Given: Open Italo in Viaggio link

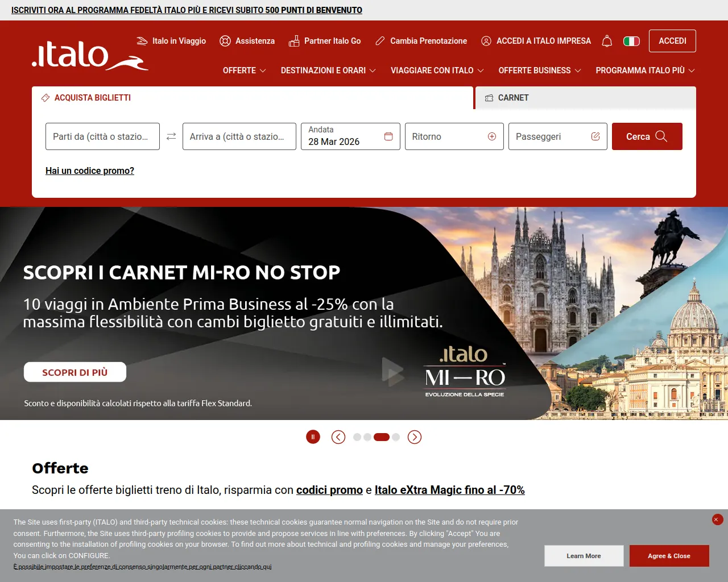Looking at the screenshot, I should [x=171, y=41].
